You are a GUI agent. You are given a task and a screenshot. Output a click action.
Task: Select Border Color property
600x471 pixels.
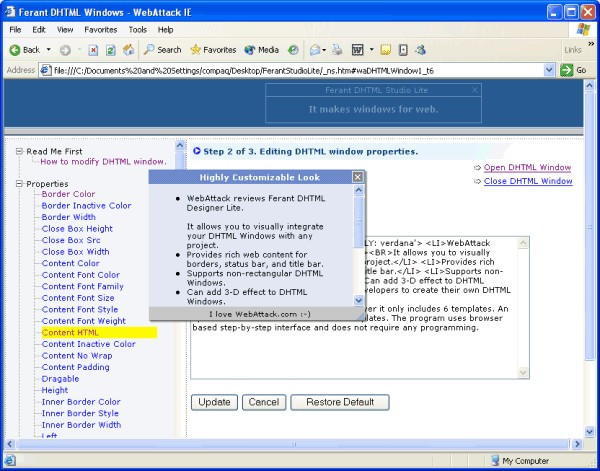[68, 194]
